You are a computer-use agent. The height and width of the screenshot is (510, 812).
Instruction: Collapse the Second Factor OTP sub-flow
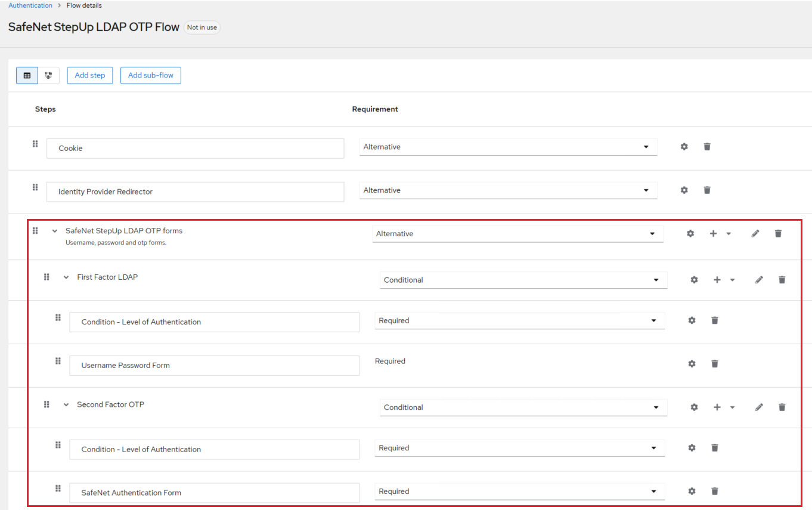click(66, 405)
